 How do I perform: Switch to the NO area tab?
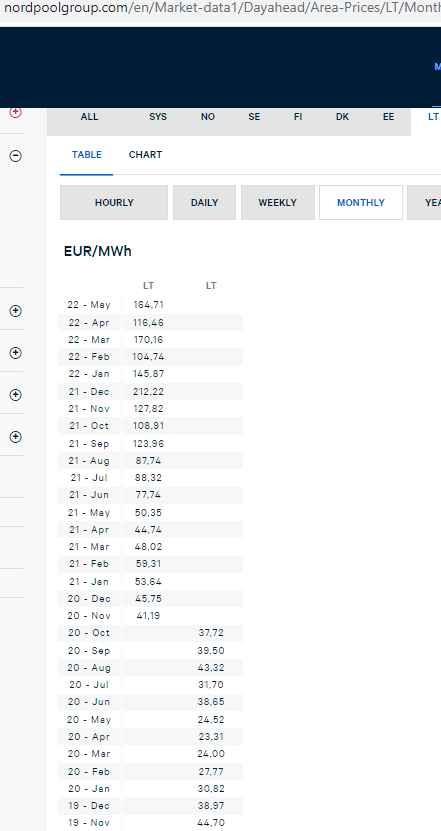[x=208, y=117]
